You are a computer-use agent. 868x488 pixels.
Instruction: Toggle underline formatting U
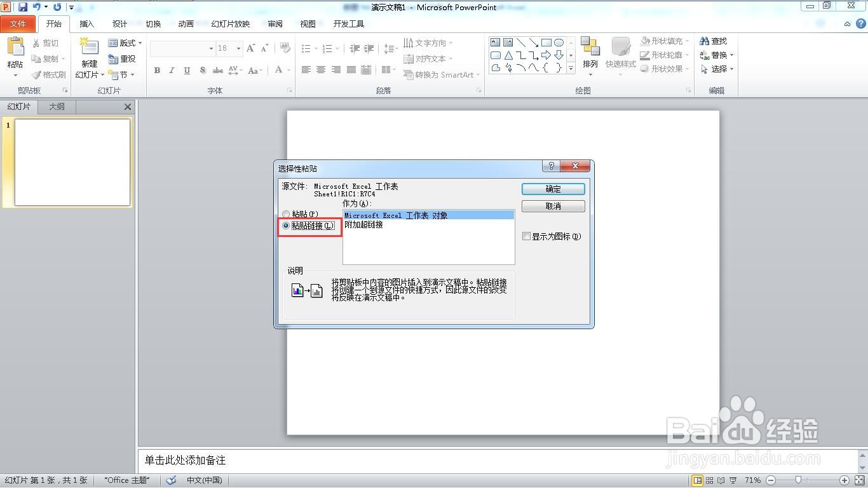click(187, 71)
